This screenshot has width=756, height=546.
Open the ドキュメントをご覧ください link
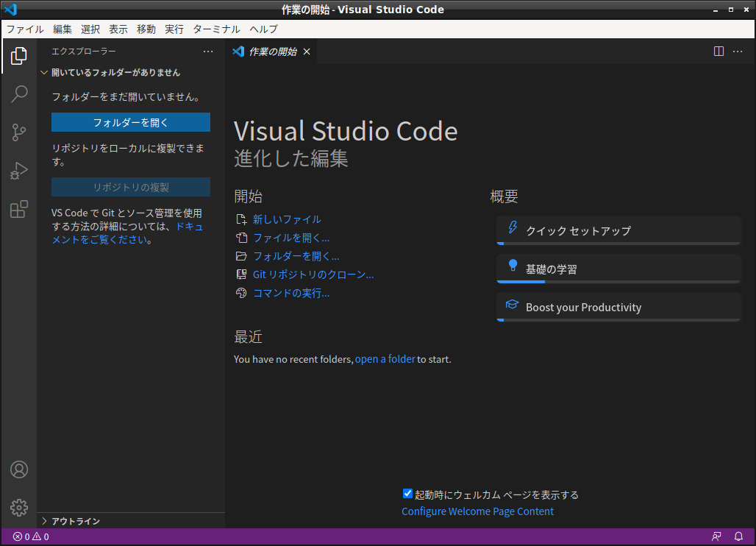(x=128, y=233)
